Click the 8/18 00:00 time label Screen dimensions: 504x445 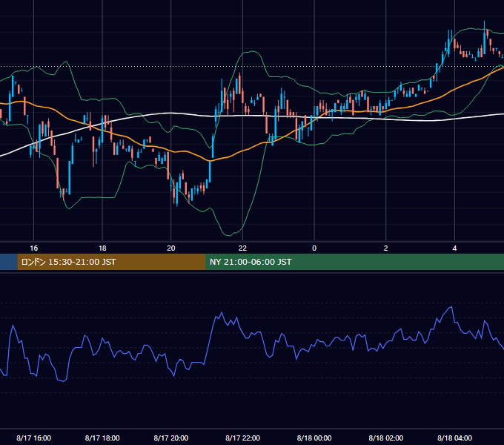pos(314,438)
